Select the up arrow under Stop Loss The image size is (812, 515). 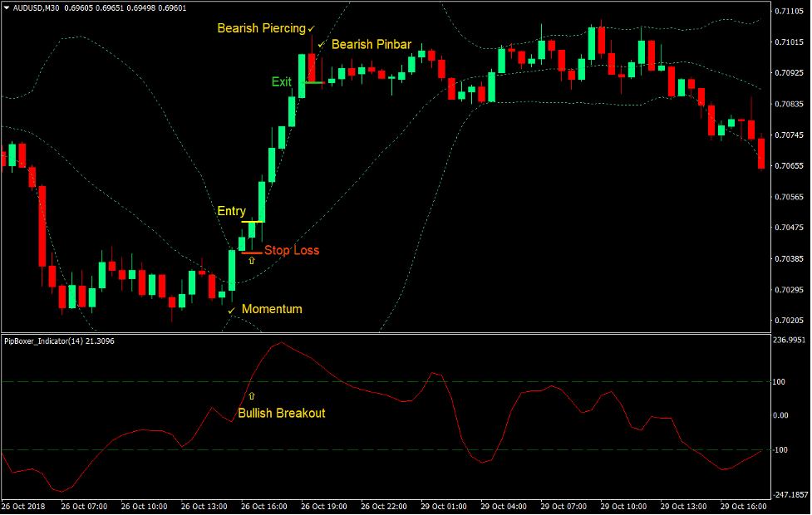(x=252, y=260)
